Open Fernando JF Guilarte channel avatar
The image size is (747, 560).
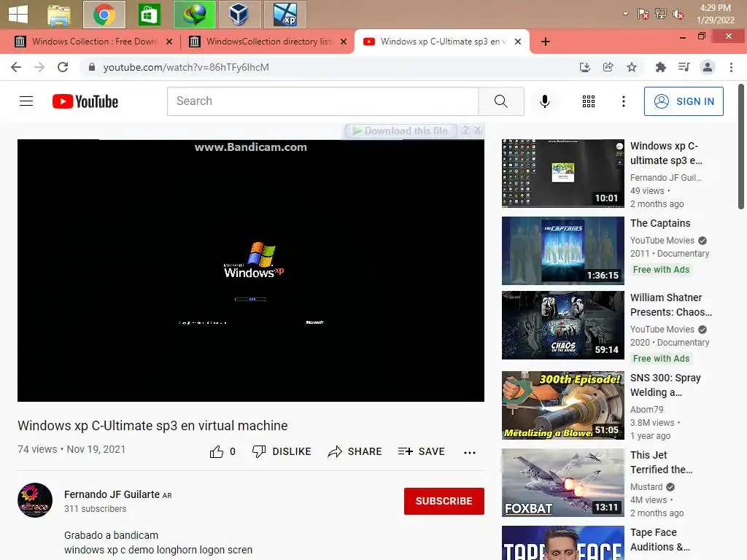[35, 500]
